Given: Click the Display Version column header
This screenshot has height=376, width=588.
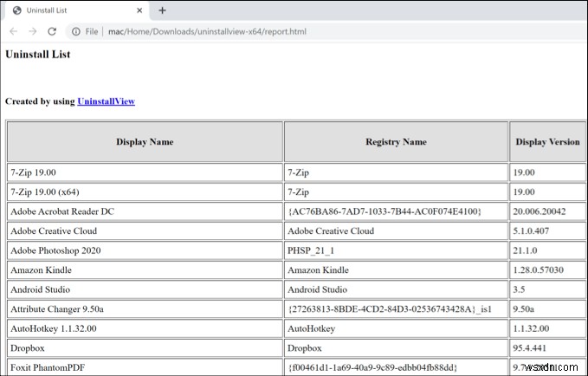Looking at the screenshot, I should click(547, 142).
